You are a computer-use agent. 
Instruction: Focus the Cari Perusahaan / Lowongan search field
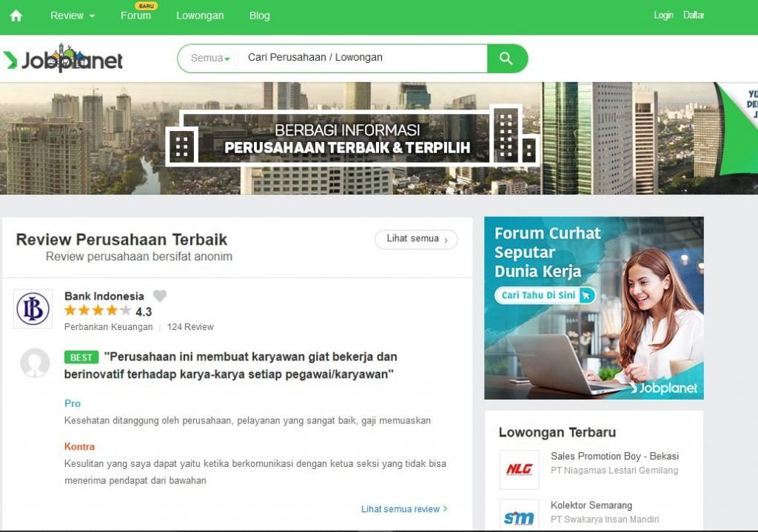363,58
